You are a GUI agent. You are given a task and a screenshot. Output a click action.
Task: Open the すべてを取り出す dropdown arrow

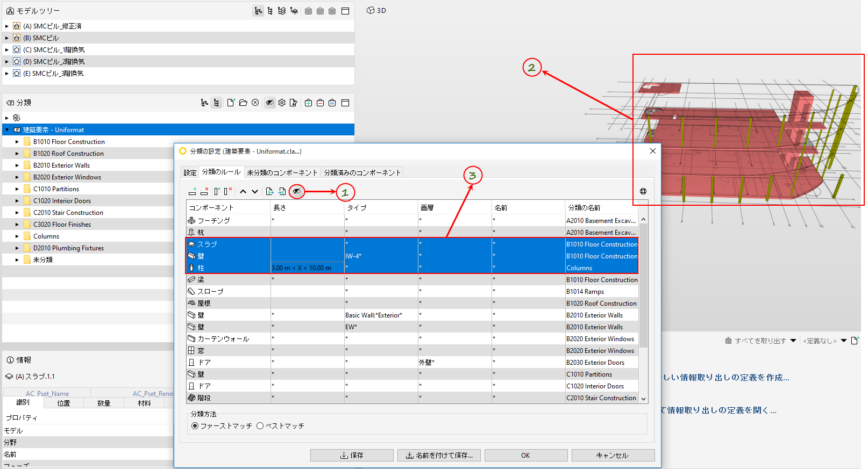793,341
